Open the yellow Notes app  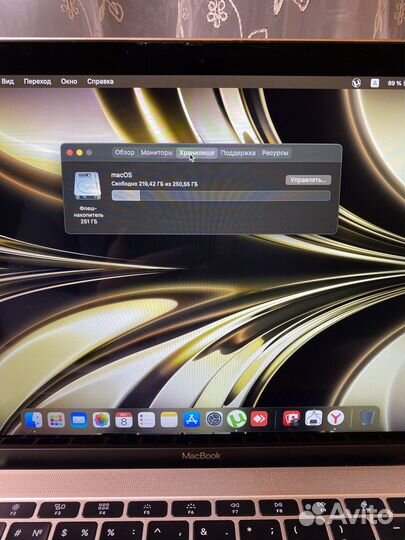(169, 420)
